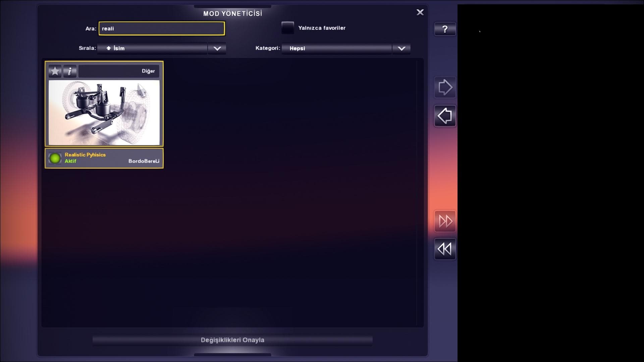Image resolution: width=644 pixels, height=362 pixels.
Task: Click the Realistic Pyhisics mod name
Action: click(x=85, y=155)
